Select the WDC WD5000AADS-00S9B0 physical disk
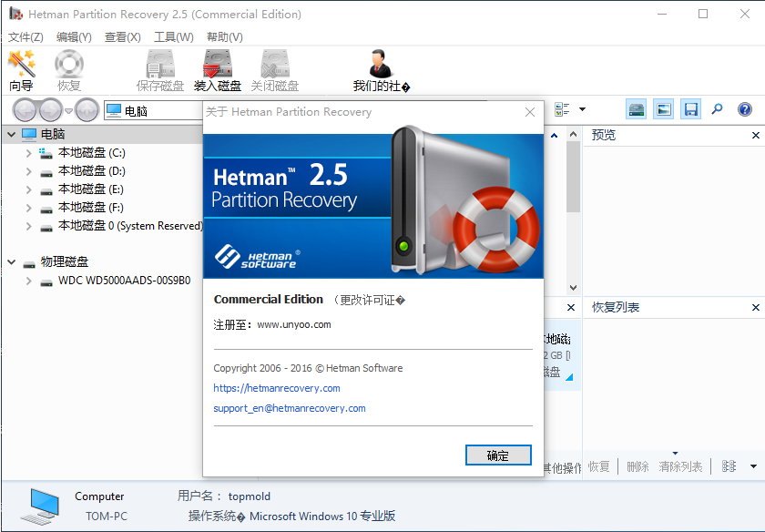Image resolution: width=765 pixels, height=532 pixels. click(125, 281)
